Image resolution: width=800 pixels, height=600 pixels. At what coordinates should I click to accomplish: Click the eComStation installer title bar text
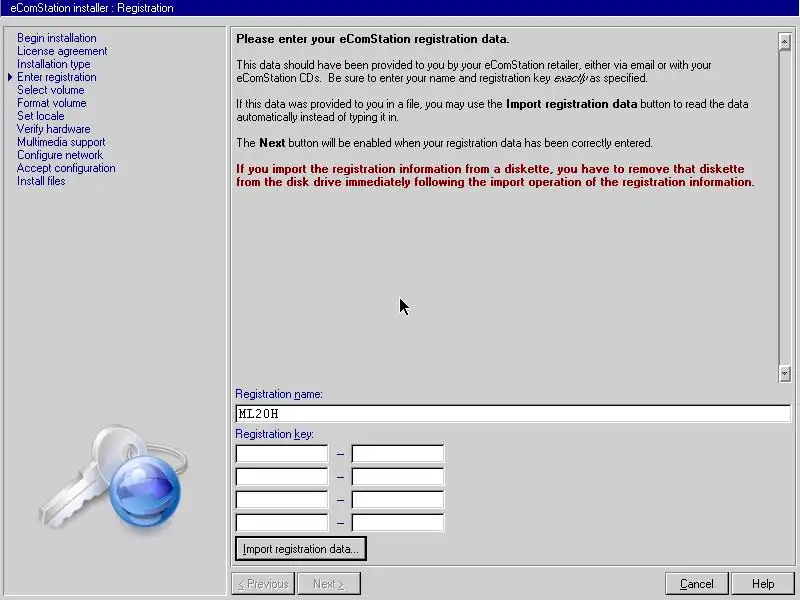[92, 8]
